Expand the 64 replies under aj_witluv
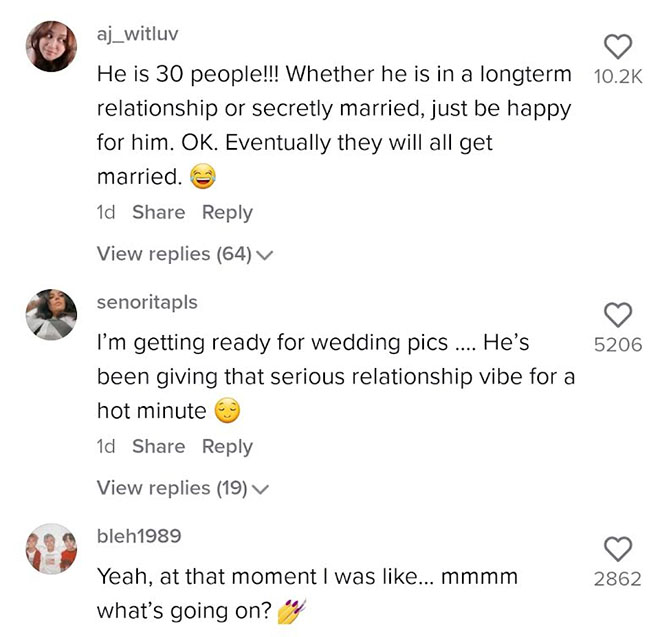 point(185,254)
